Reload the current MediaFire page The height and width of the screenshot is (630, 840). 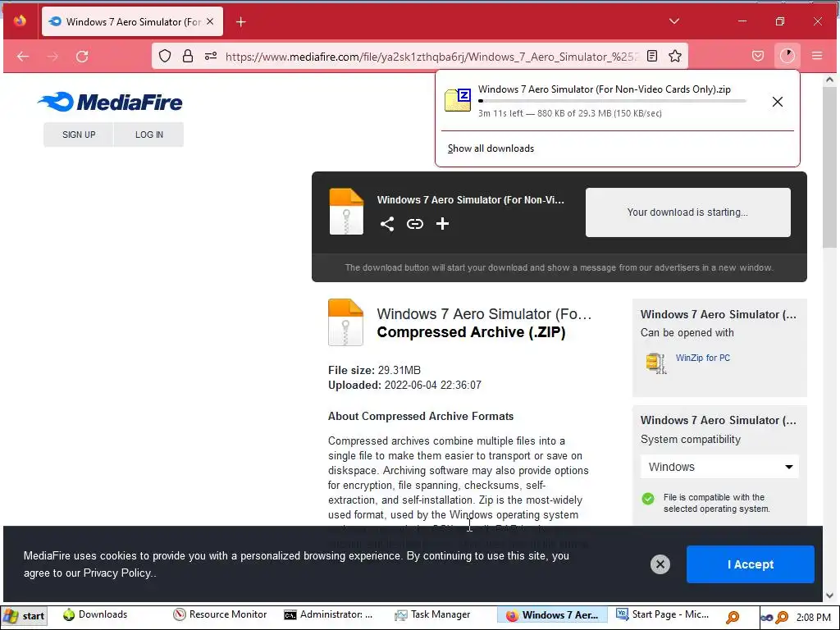pos(82,57)
